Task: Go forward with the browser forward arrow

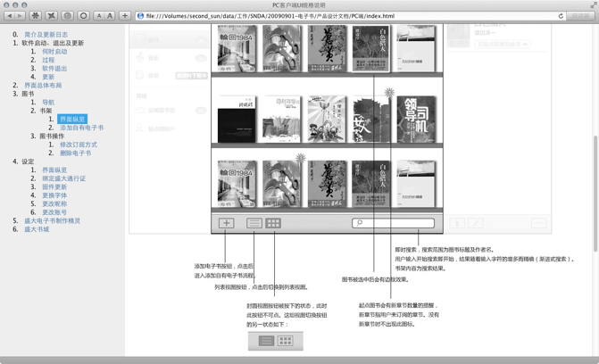Action: point(20,16)
